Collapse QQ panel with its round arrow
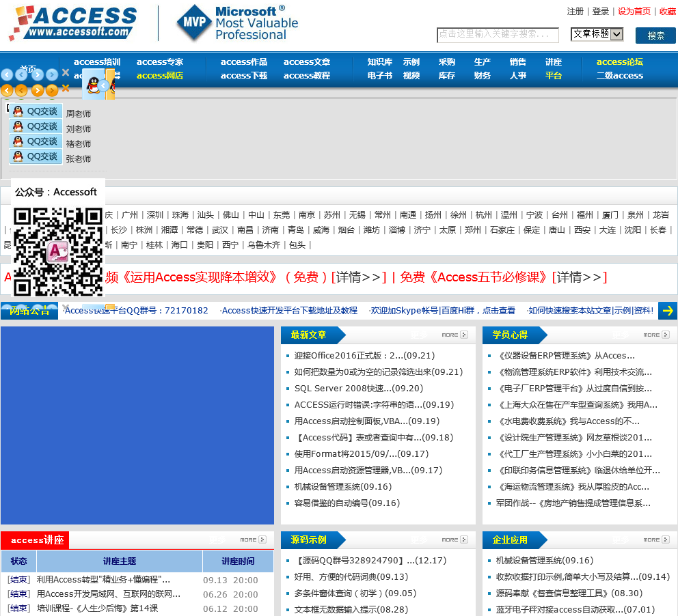 [x=103, y=85]
